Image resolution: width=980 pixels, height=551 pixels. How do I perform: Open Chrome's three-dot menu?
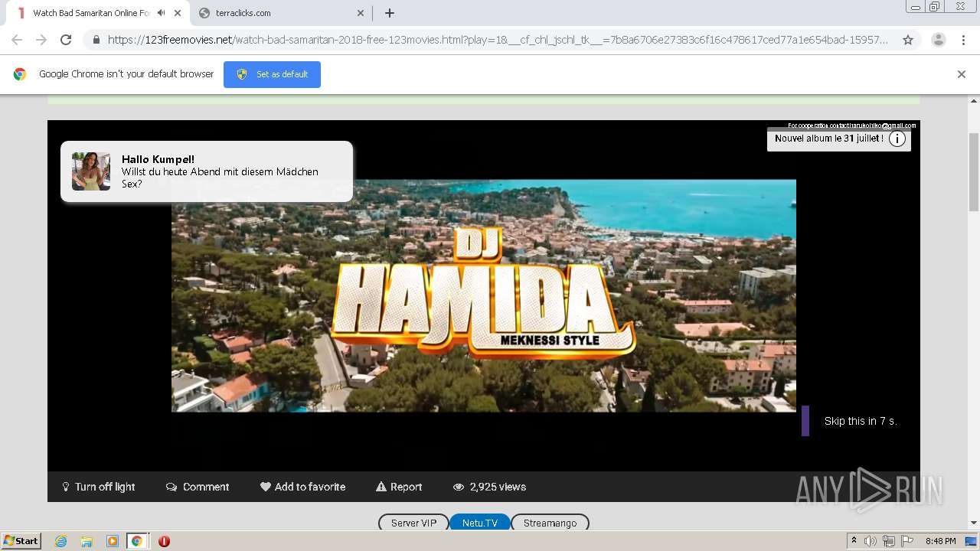coord(963,40)
